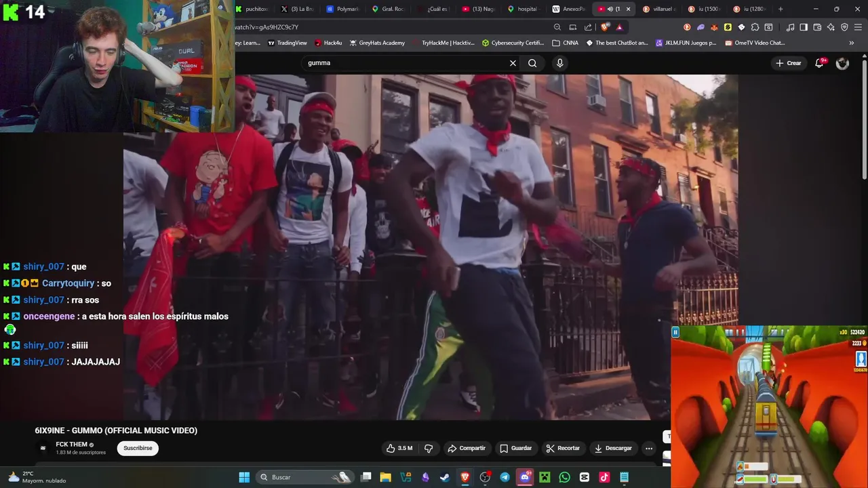
Task: Download the video with Descargar
Action: point(613,448)
